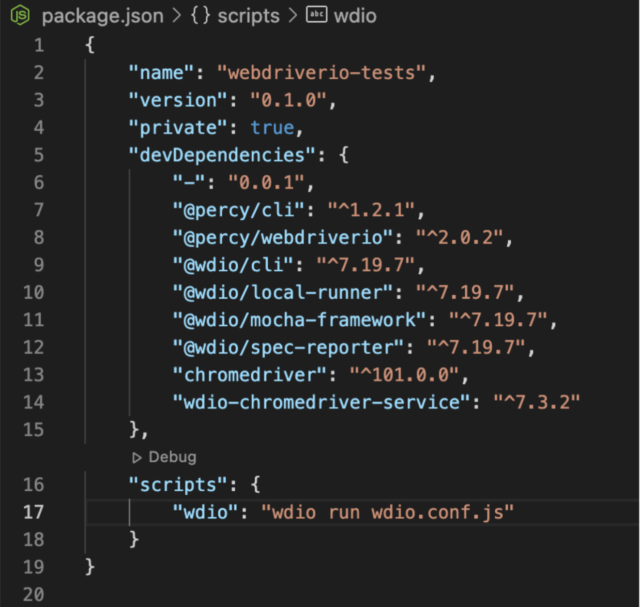Click the "^7.19.7" value on line 9
The height and width of the screenshot is (607, 640).
[365, 265]
